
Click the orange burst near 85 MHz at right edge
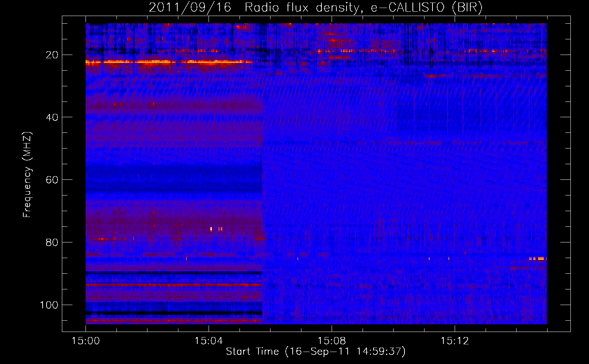tap(538, 259)
